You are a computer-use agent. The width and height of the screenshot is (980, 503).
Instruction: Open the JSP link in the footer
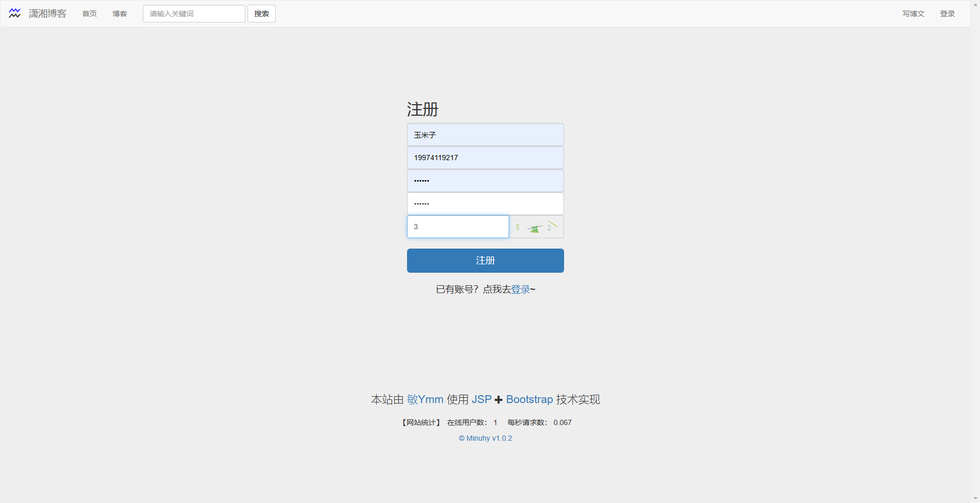482,399
